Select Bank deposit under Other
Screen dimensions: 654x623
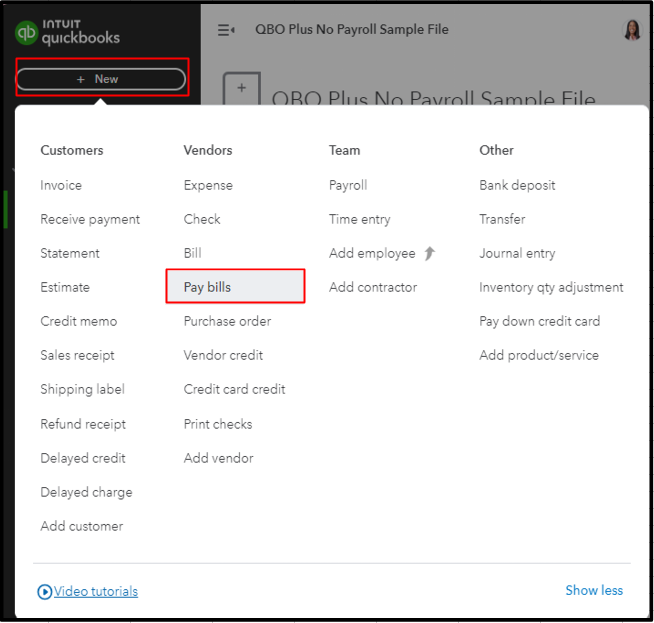tap(517, 185)
